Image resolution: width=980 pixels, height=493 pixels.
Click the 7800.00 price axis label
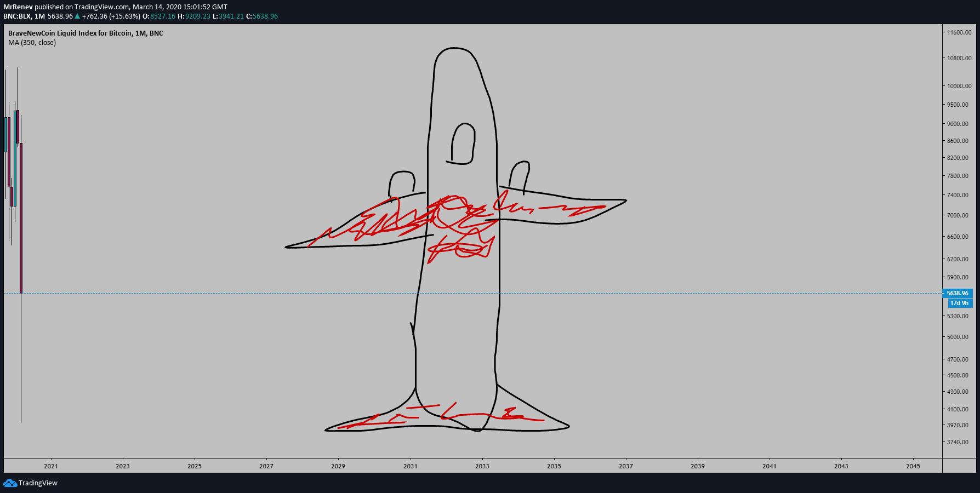point(958,176)
